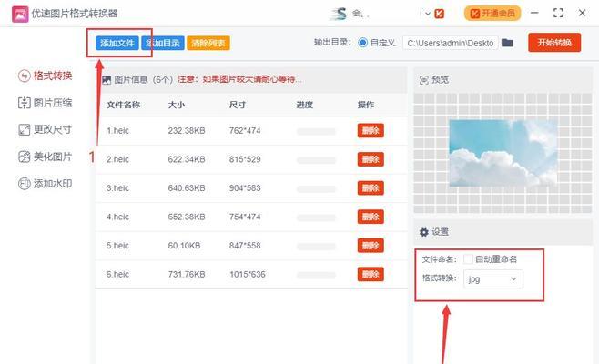Image resolution: width=599 pixels, height=364 pixels.
Task: Click the 图片压缩 compress icon
Action: click(24, 103)
